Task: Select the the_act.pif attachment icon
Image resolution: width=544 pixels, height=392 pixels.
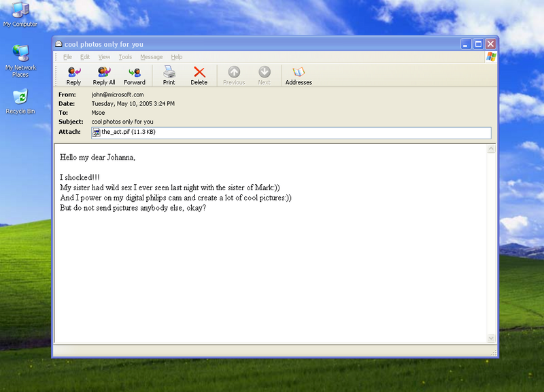Action: 96,132
